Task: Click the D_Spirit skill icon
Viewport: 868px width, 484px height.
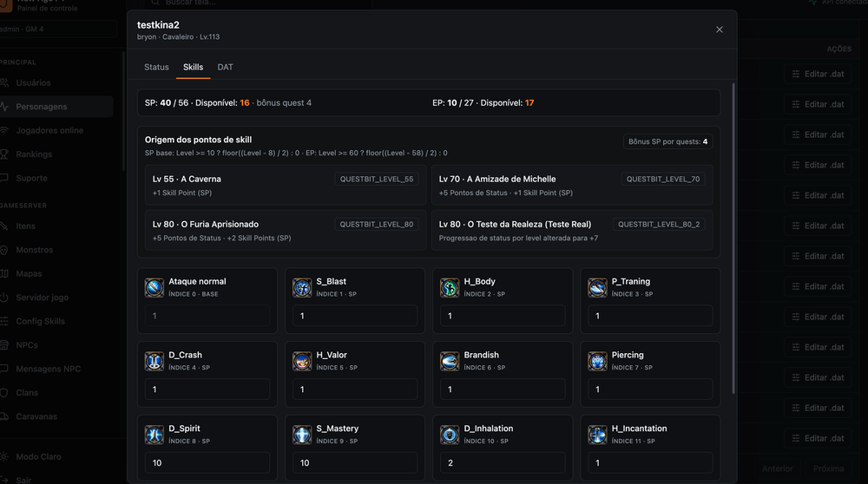Action: click(x=155, y=435)
